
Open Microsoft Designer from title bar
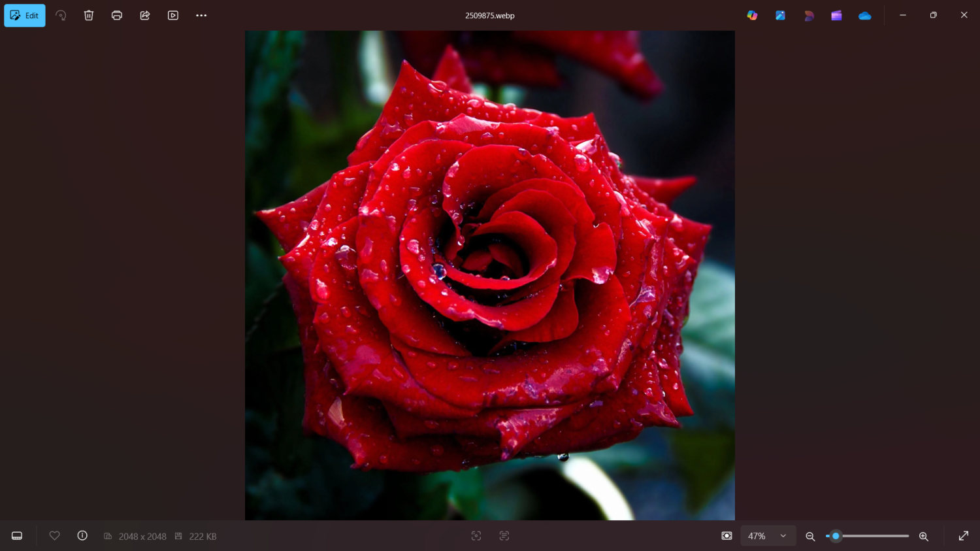point(809,16)
